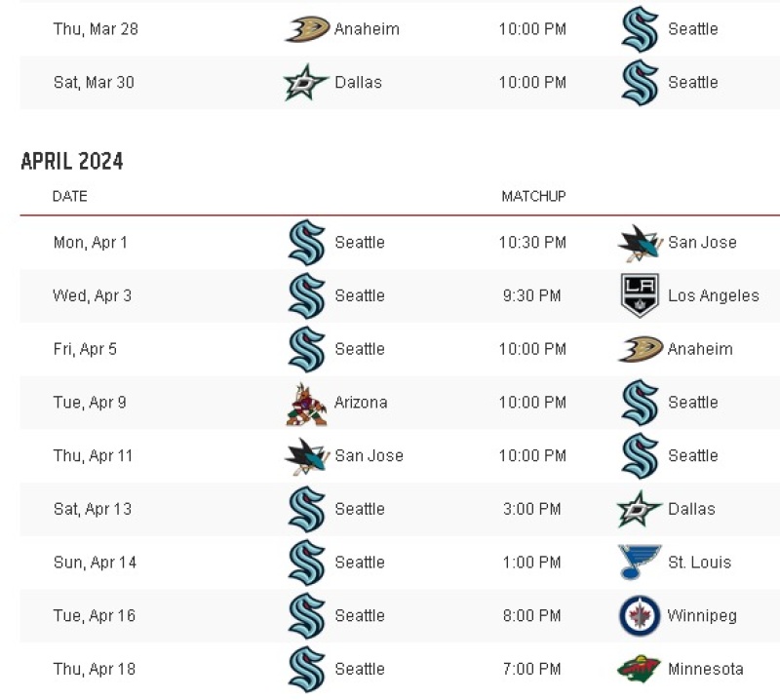
Task: Click the Winnipeg Jets logo
Action: point(640,616)
